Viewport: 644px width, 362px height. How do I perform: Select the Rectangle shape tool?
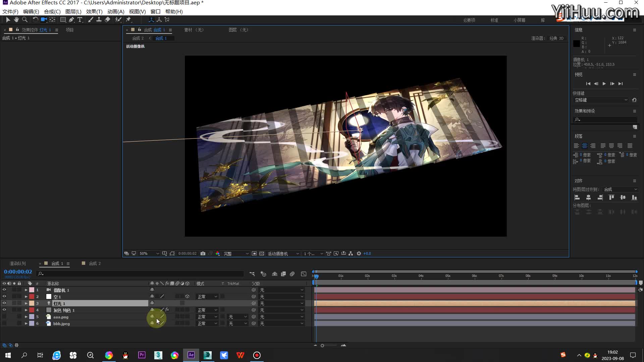[x=63, y=20]
